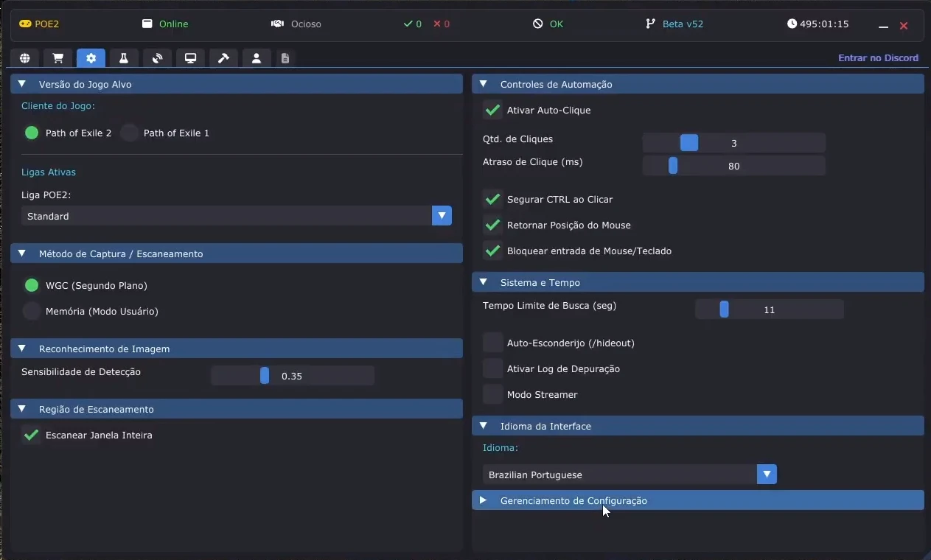This screenshot has height=560, width=931.
Task: Open the globe icon tab
Action: (x=25, y=58)
